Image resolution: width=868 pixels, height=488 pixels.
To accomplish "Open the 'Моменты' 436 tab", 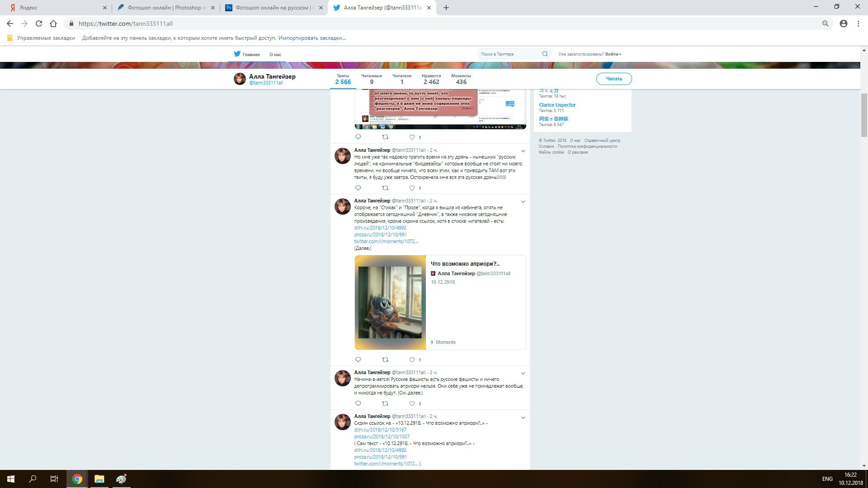I will pyautogui.click(x=461, y=79).
